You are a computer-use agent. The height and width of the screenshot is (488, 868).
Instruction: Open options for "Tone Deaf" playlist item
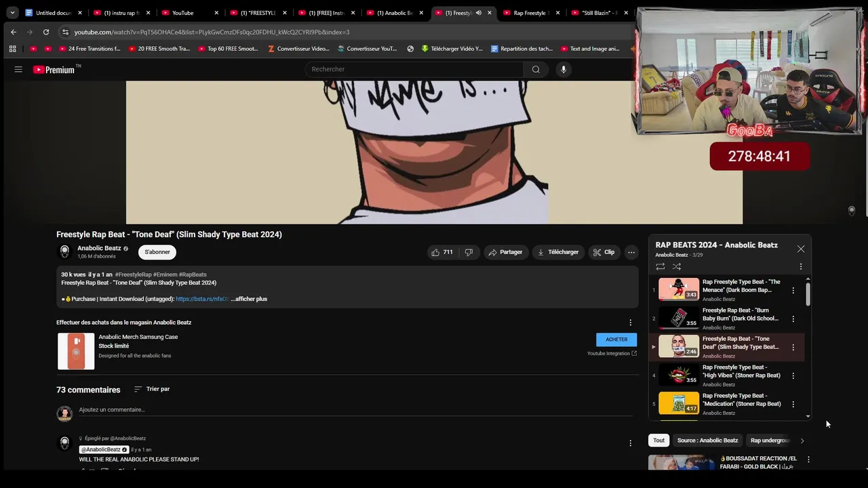(x=793, y=347)
